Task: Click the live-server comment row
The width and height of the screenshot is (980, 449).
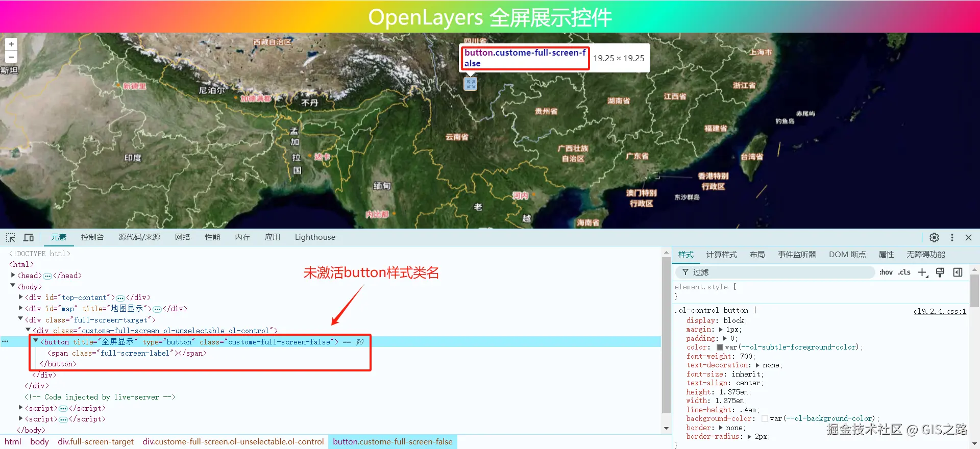Action: coord(100,397)
